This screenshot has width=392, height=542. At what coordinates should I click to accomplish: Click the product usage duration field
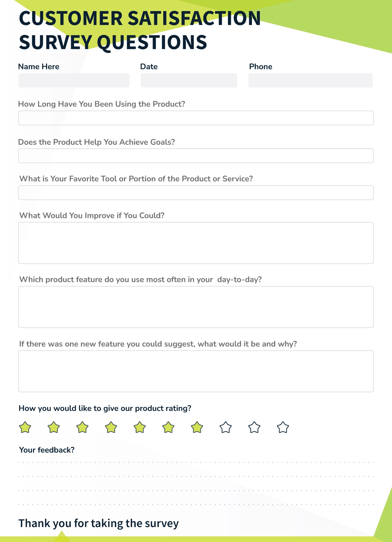point(196,118)
